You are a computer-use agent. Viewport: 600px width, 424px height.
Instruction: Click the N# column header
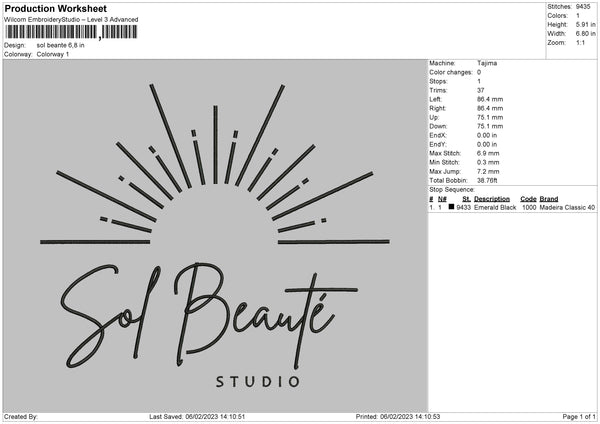click(x=442, y=199)
